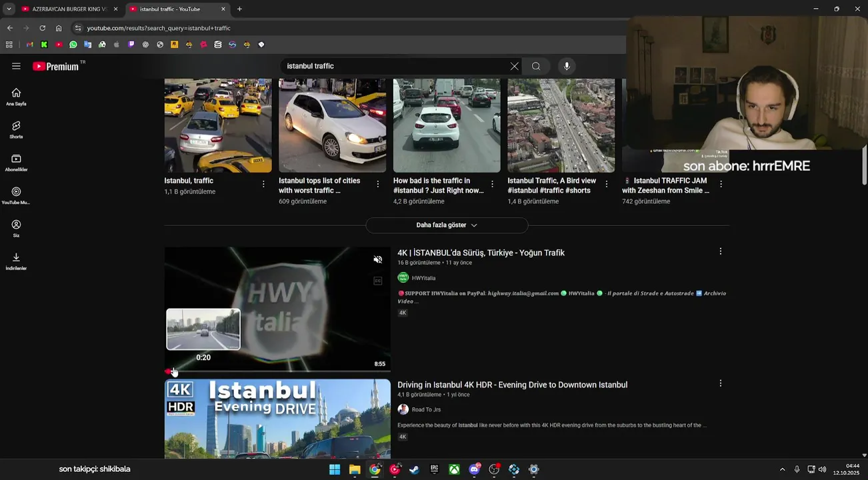
Task: Click the white Volkswagen short thumbnail
Action: (332, 125)
